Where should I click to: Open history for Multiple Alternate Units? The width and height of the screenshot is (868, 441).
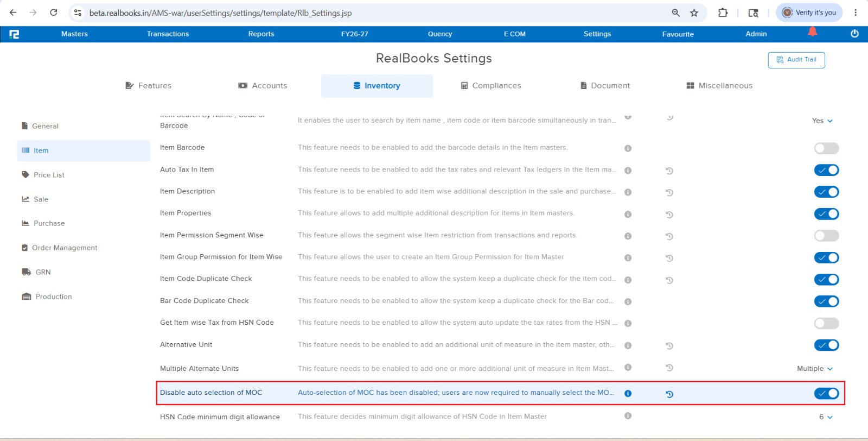(669, 368)
